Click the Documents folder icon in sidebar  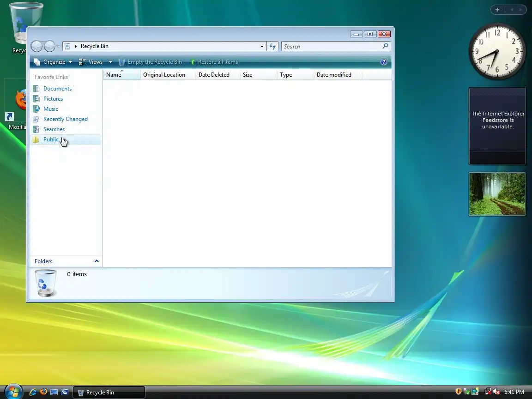tap(36, 89)
